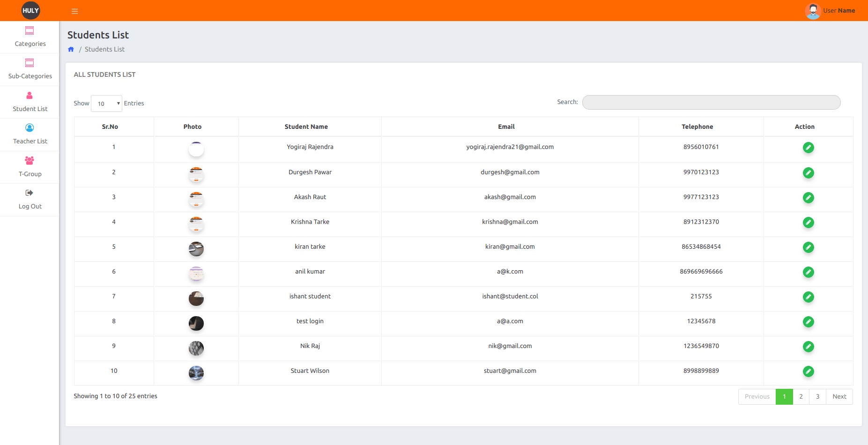Edit Yogiraj Rajendra's record with pencil icon
Viewport: 868px width, 445px height.
pos(808,148)
